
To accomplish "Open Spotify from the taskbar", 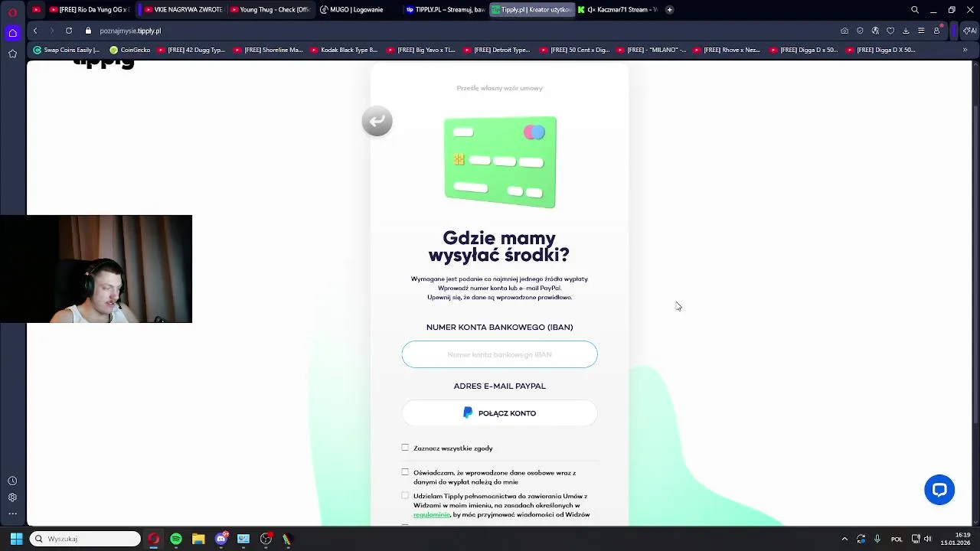I will 176,539.
